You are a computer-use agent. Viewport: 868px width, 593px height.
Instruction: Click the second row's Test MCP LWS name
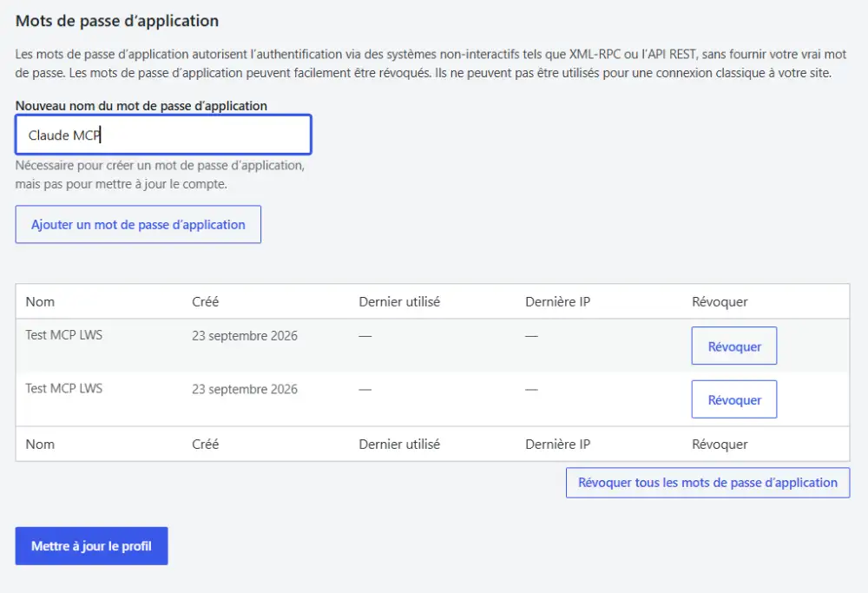pyautogui.click(x=63, y=388)
